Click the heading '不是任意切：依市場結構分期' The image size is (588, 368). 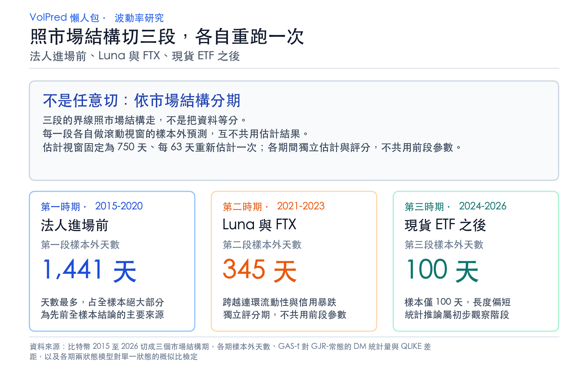tap(142, 100)
